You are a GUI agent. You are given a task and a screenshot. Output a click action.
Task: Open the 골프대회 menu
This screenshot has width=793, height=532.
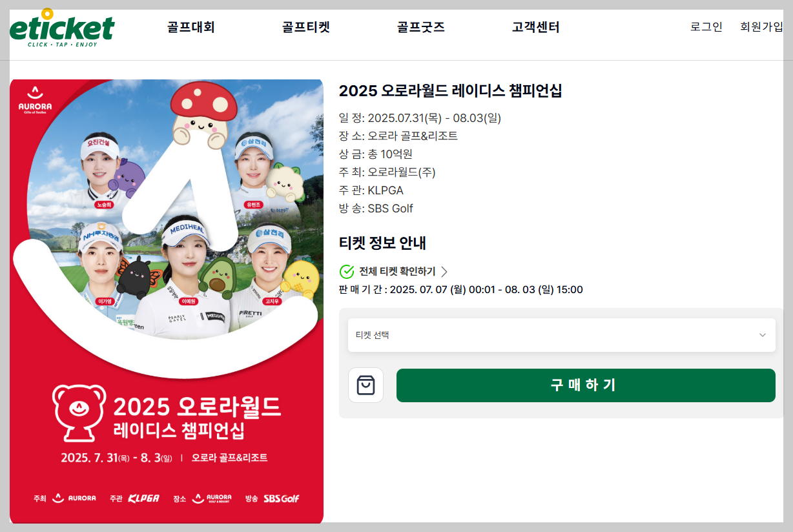pyautogui.click(x=191, y=27)
